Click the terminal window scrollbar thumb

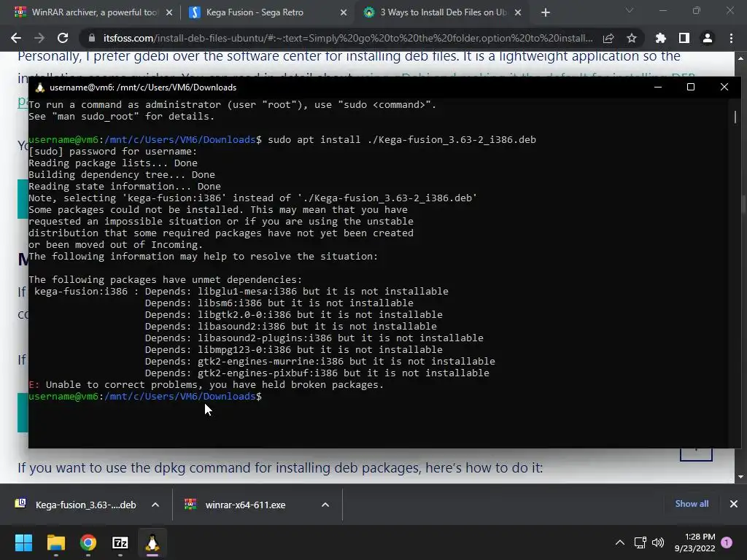coord(735,117)
